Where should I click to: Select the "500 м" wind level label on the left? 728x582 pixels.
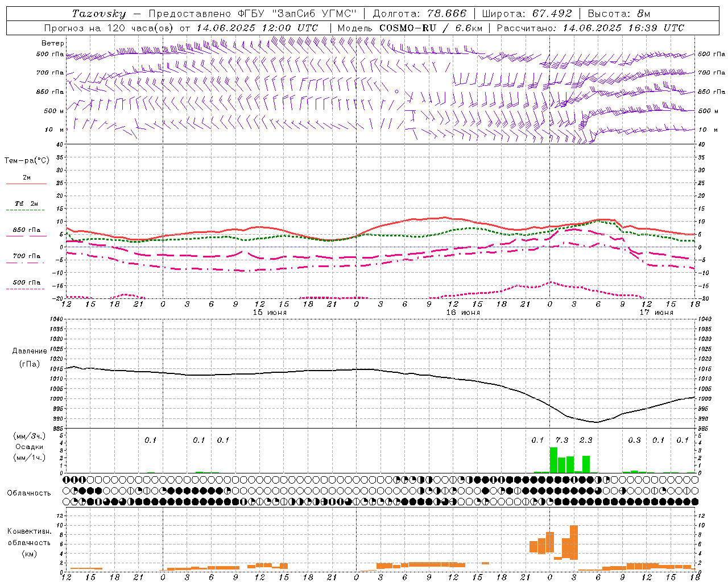[54, 111]
